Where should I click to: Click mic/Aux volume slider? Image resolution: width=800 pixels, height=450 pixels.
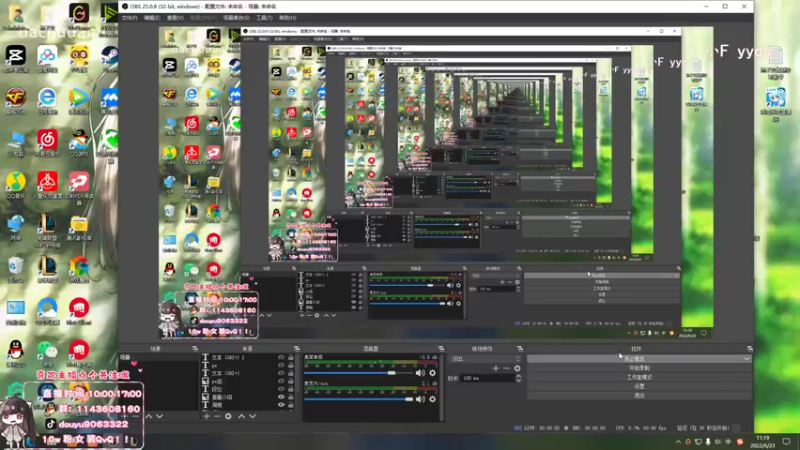pyautogui.click(x=359, y=399)
